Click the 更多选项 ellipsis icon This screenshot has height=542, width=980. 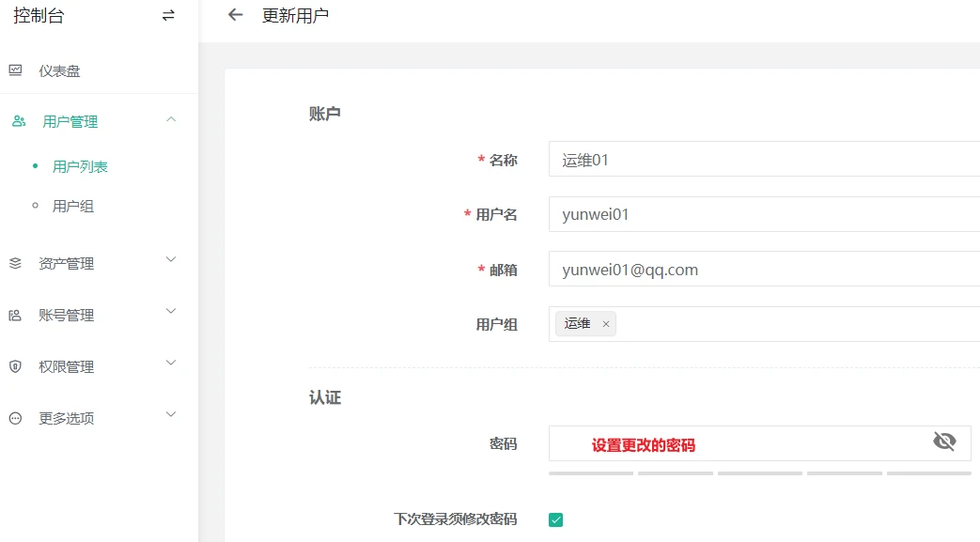pos(16,418)
